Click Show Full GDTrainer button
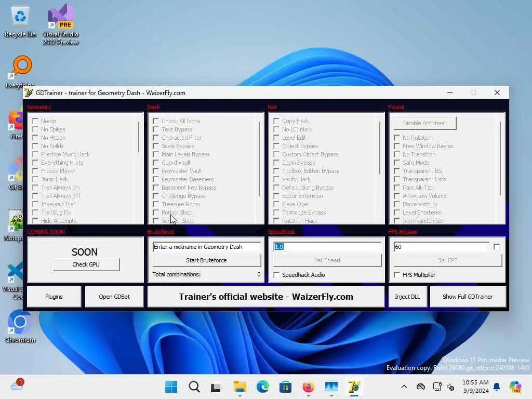532x399 pixels. point(468,297)
